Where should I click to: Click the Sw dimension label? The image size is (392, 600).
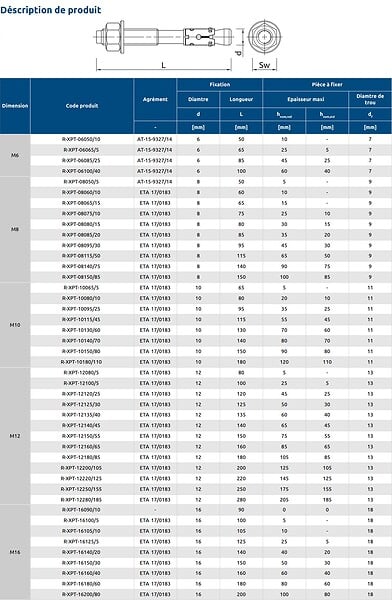pos(264,65)
